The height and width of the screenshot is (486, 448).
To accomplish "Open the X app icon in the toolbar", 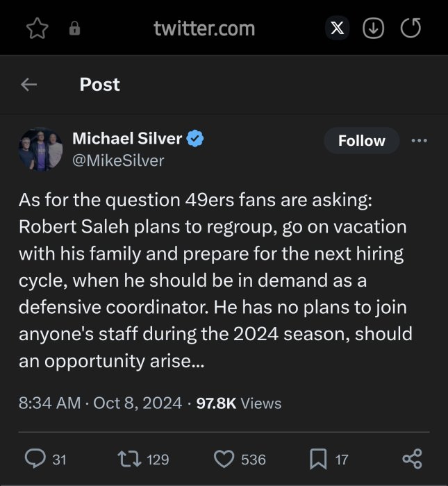I will tap(337, 28).
